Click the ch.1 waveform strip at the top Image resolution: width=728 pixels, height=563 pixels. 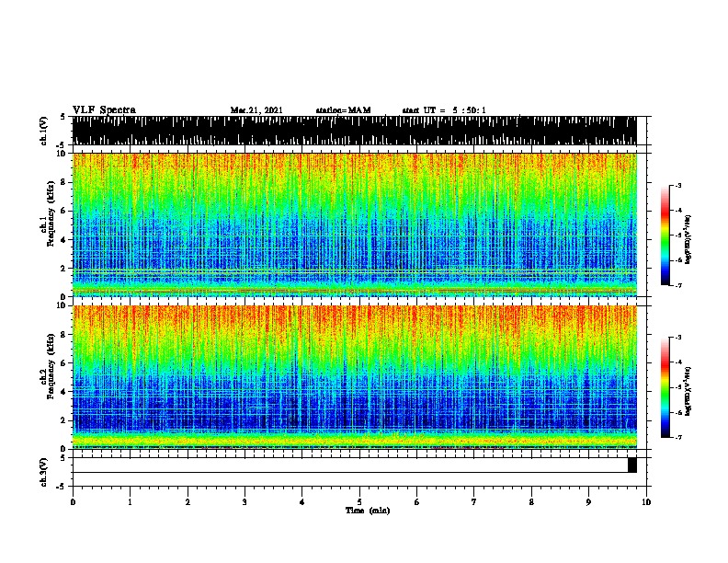click(354, 131)
